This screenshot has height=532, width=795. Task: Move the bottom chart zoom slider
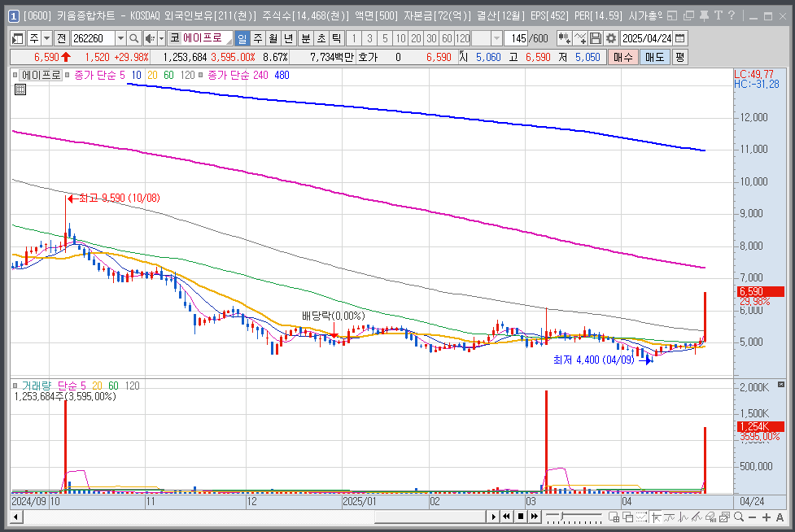click(x=561, y=515)
